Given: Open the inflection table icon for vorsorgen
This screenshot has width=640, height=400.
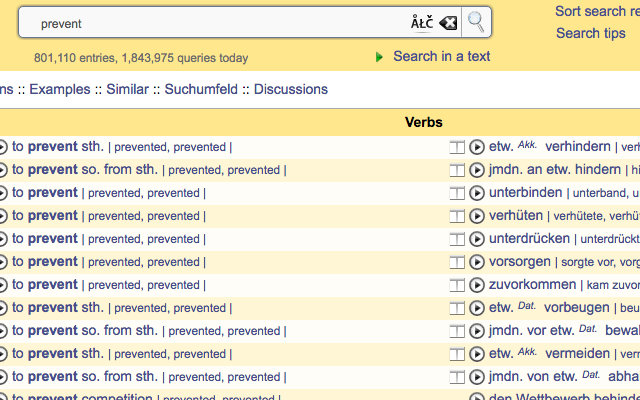Looking at the screenshot, I should pyautogui.click(x=457, y=262).
